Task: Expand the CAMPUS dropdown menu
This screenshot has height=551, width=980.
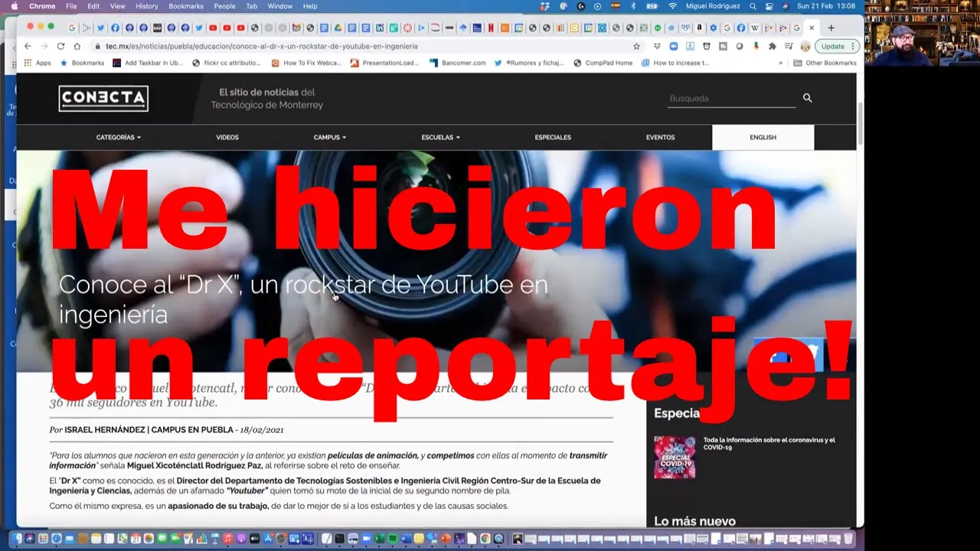Action: coord(329,137)
